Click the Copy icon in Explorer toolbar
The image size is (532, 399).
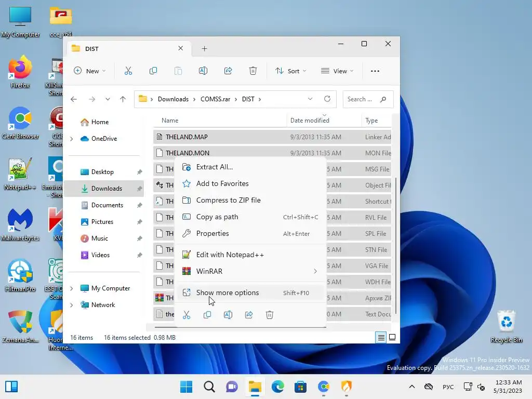(x=153, y=71)
